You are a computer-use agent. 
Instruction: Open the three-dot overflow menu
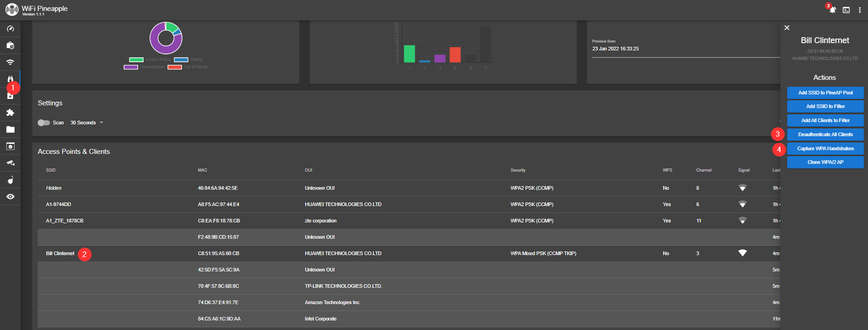pyautogui.click(x=860, y=10)
